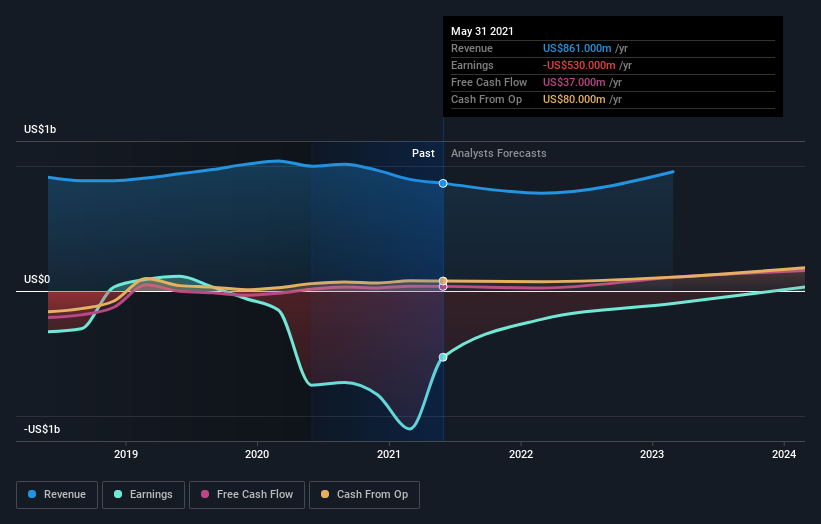Click the -US$530.000m earnings value

pos(579,65)
